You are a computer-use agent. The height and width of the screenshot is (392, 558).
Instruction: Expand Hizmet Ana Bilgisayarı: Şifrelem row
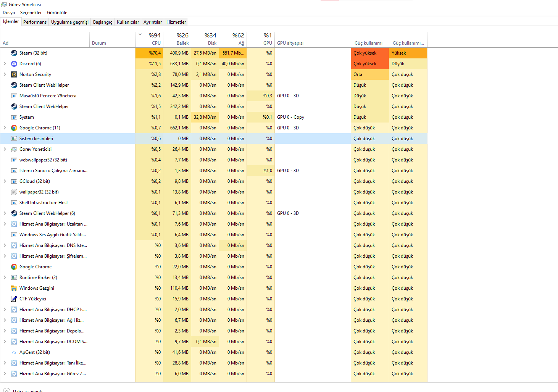tap(5, 256)
